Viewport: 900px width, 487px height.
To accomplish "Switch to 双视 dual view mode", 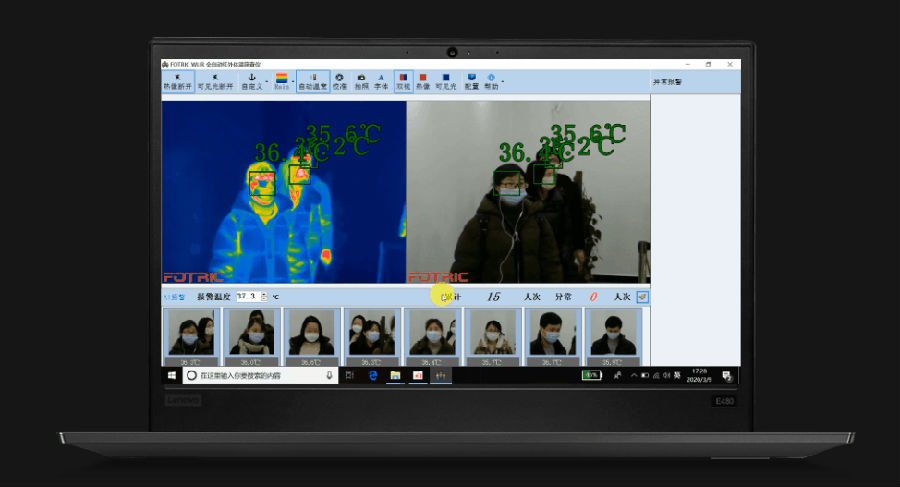I will tap(403, 82).
